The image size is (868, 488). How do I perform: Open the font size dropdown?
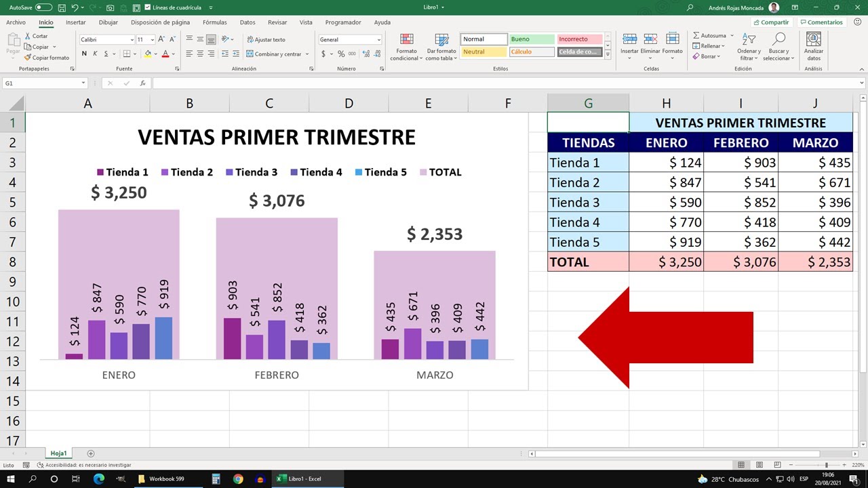153,39
